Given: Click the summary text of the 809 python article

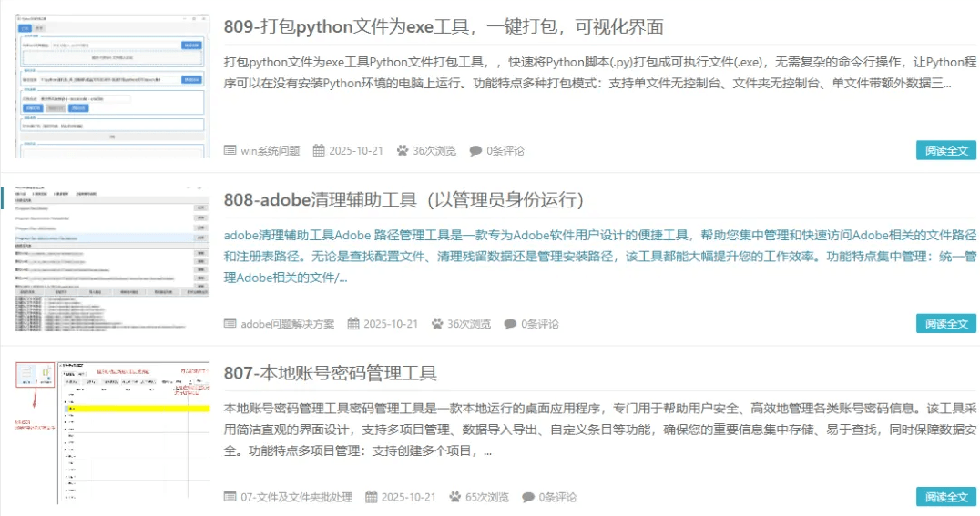Looking at the screenshot, I should [600, 73].
